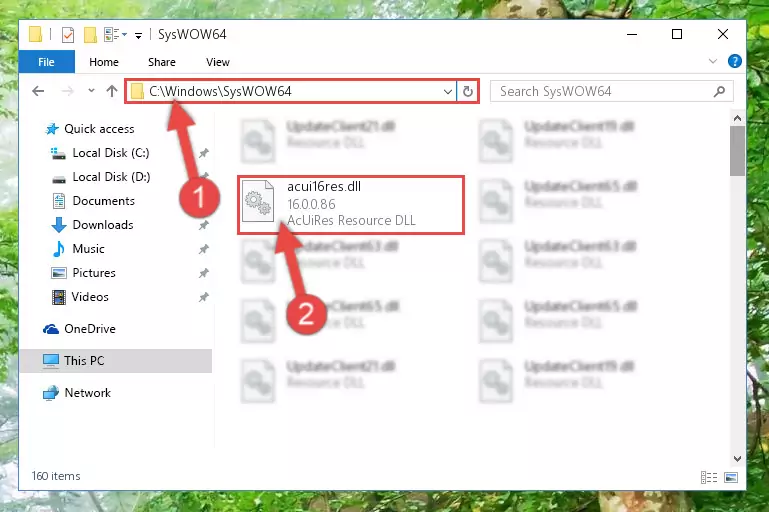Click the 160 items status text
Image resolution: width=769 pixels, height=512 pixels.
click(56, 476)
